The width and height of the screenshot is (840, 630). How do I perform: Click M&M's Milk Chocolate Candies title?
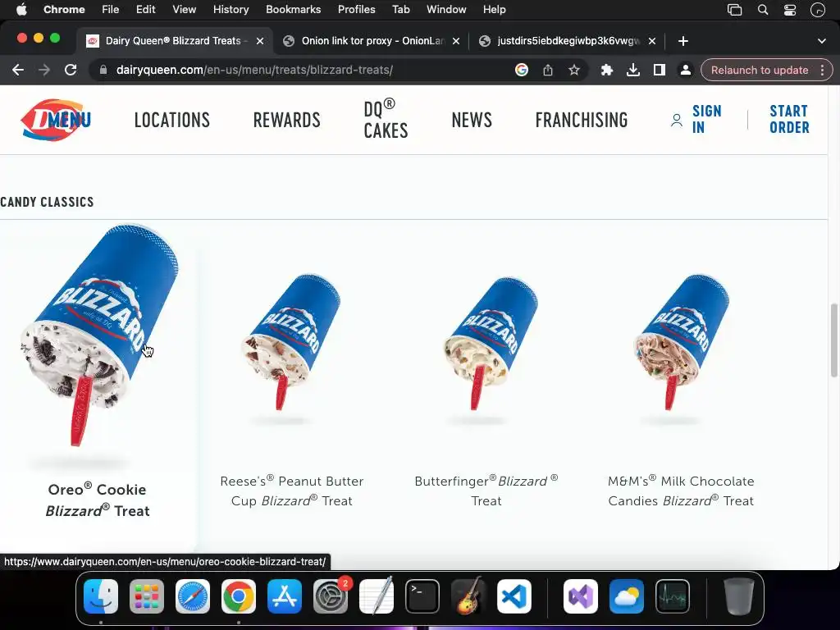(681, 491)
